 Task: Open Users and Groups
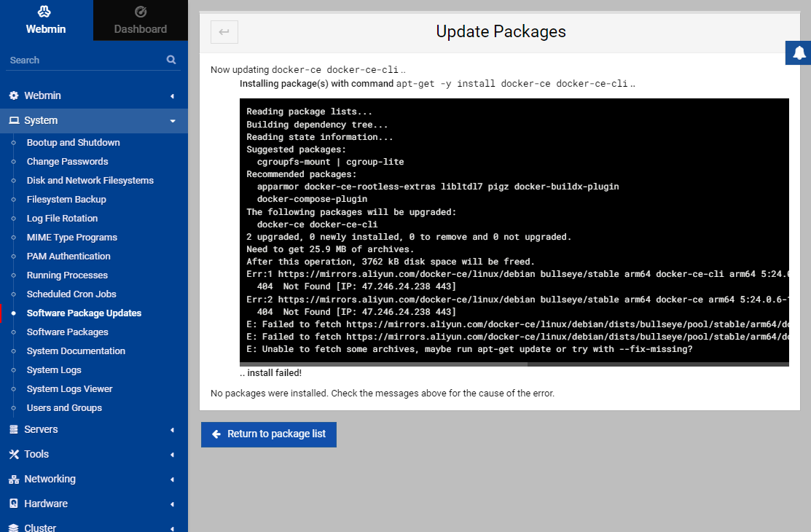(64, 408)
